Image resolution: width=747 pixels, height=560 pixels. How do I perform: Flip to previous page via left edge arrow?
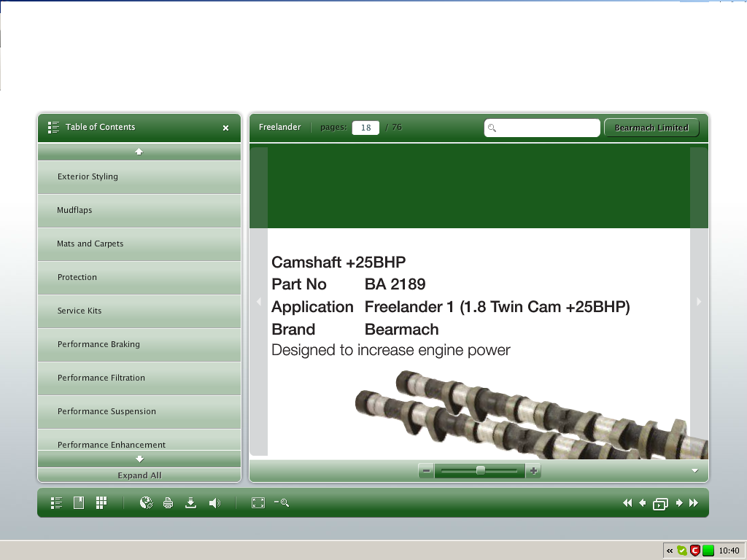pos(259,301)
